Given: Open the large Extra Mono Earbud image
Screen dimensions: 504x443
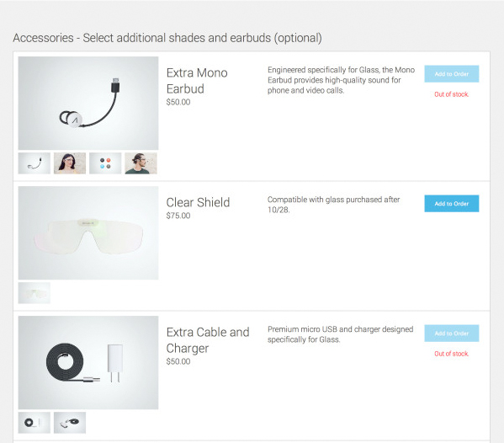Looking at the screenshot, I should pos(88,103).
